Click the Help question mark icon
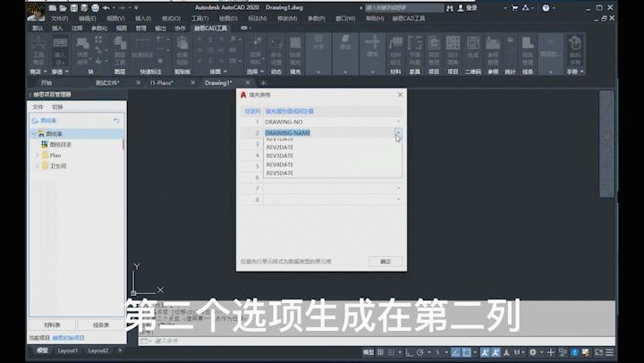644x363 pixels. 546,8
